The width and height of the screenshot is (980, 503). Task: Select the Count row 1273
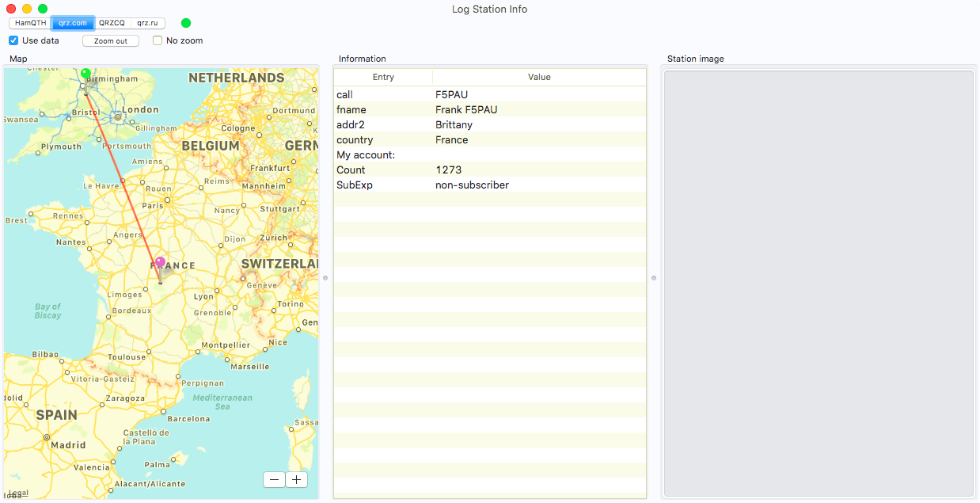pos(490,170)
